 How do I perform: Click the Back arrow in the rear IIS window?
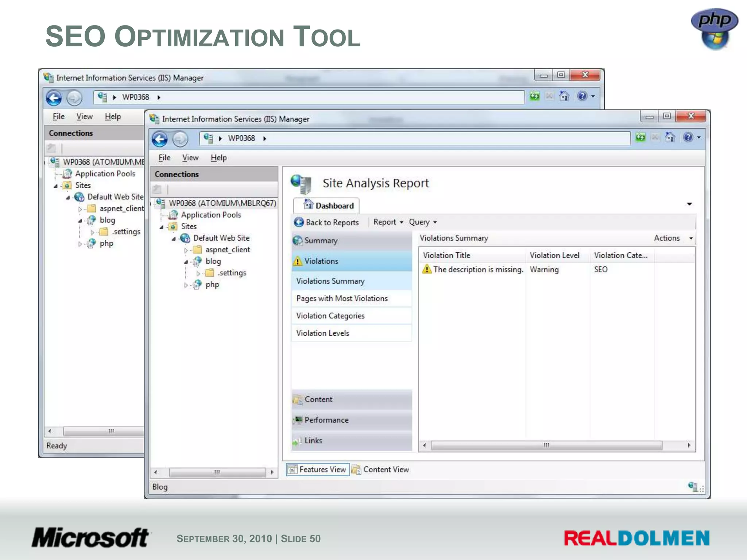pos(54,98)
